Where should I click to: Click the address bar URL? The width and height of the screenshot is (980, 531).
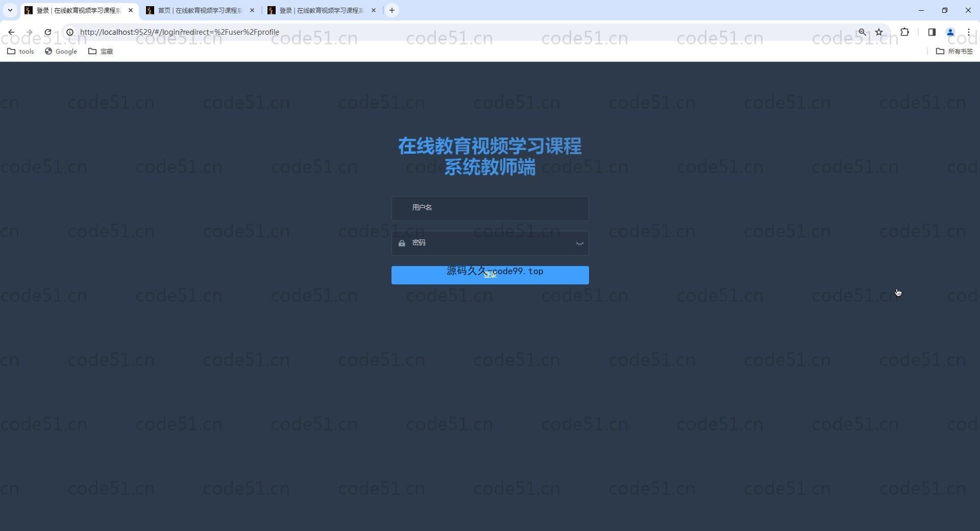pyautogui.click(x=180, y=32)
